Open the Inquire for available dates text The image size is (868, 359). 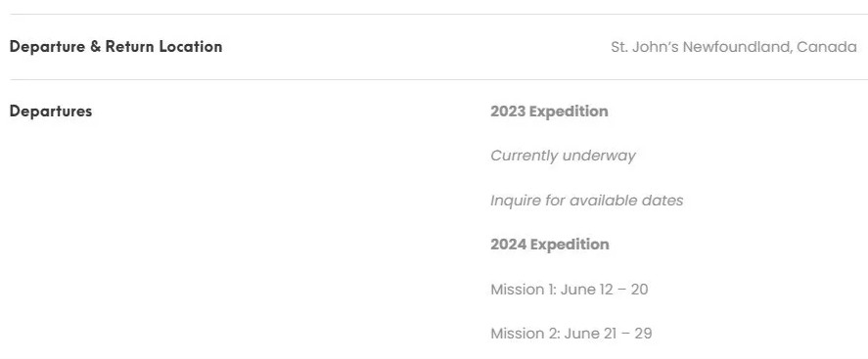point(587,201)
